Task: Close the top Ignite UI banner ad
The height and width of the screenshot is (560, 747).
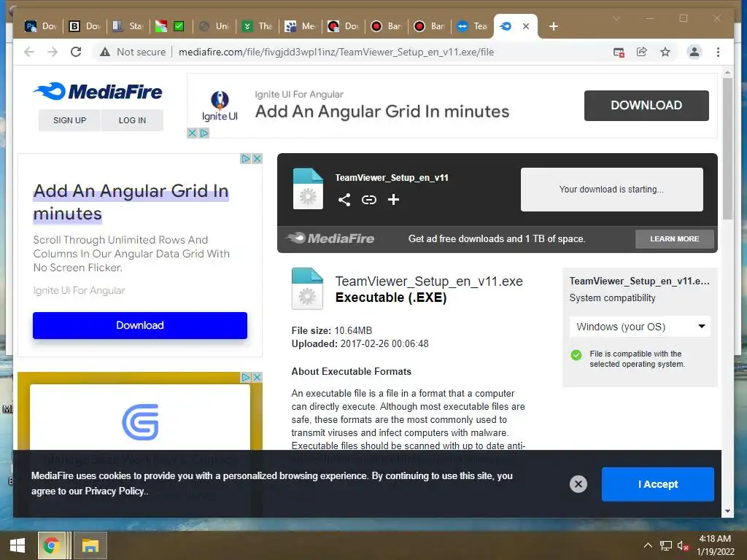Action: [x=192, y=133]
